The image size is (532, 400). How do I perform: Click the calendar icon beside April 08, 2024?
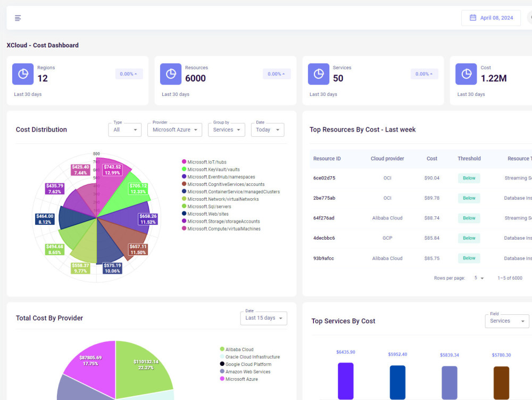click(x=472, y=18)
